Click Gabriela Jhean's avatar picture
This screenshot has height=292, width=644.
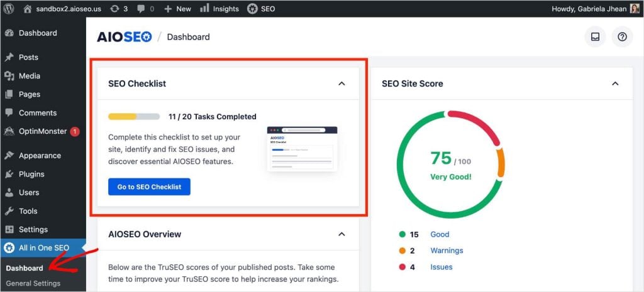[635, 9]
